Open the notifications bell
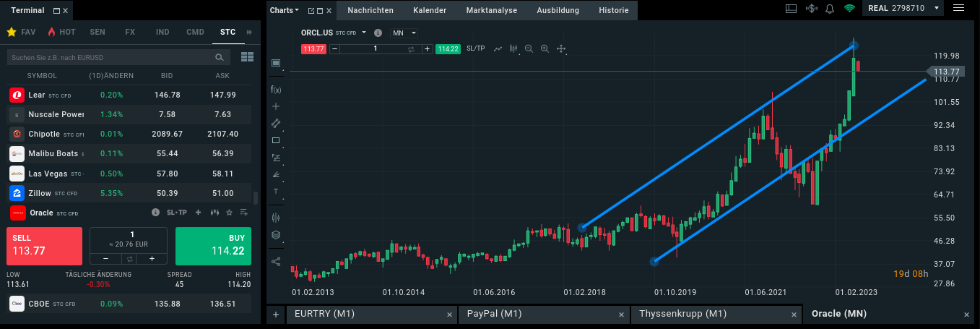980x329 pixels. point(830,9)
